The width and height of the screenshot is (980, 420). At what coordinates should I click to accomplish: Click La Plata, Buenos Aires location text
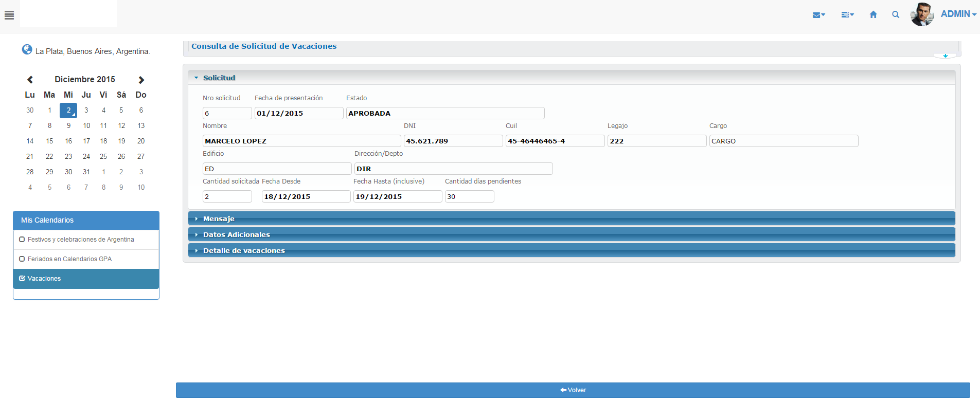coord(93,51)
